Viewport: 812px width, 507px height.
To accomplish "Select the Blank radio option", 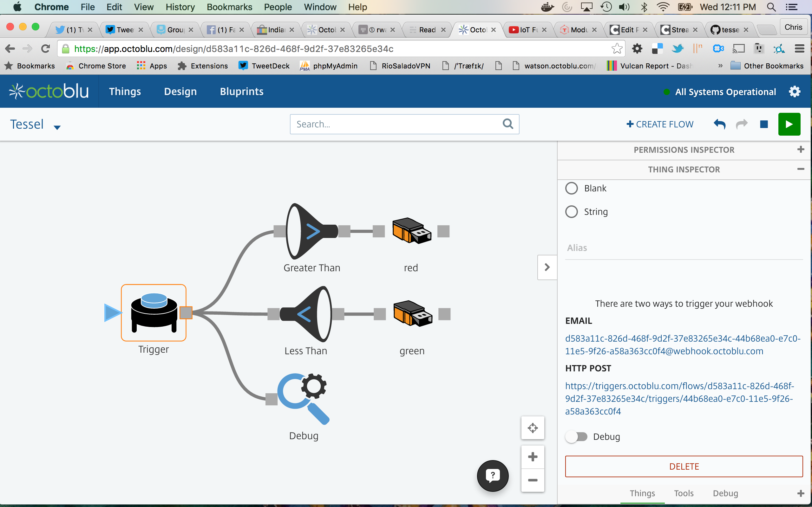I will tap(572, 189).
